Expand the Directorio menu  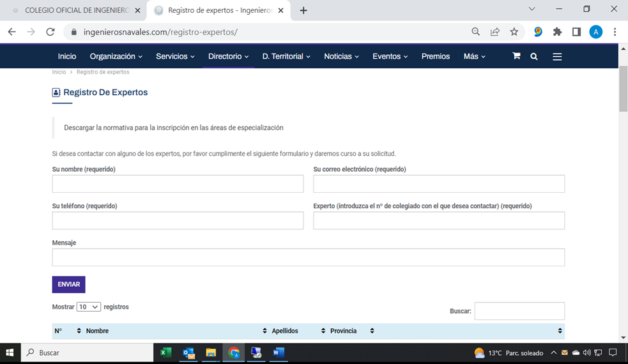[x=228, y=56]
